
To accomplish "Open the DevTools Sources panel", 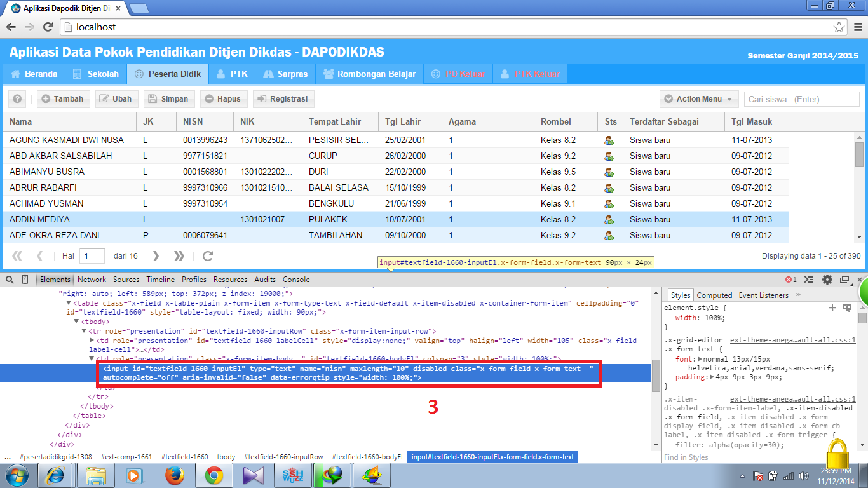I will pos(126,280).
